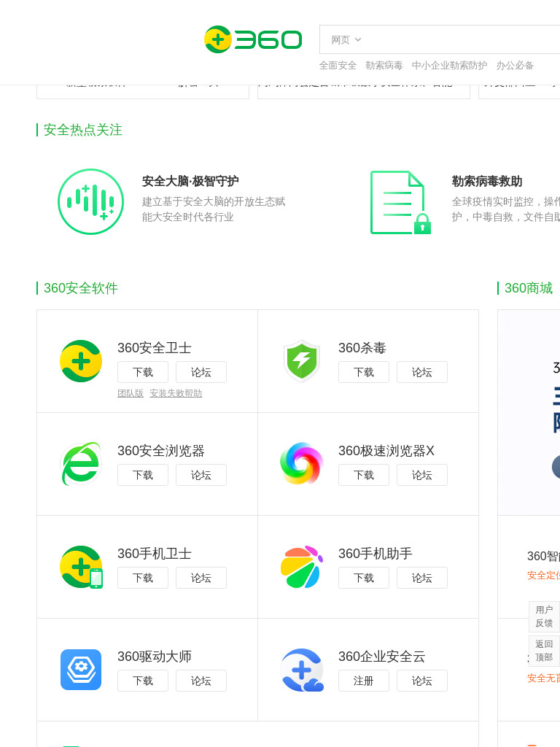The width and height of the screenshot is (560, 747).
Task: Open the 360安全浏览器 forum
Action: pos(201,475)
